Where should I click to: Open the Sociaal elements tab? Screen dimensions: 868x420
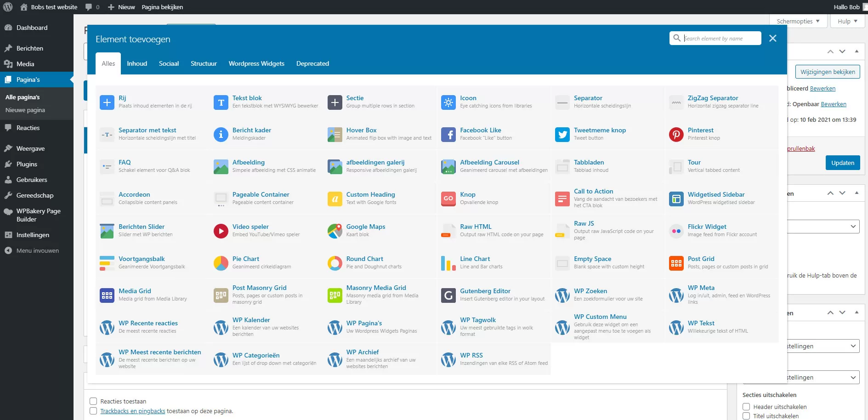[169, 63]
